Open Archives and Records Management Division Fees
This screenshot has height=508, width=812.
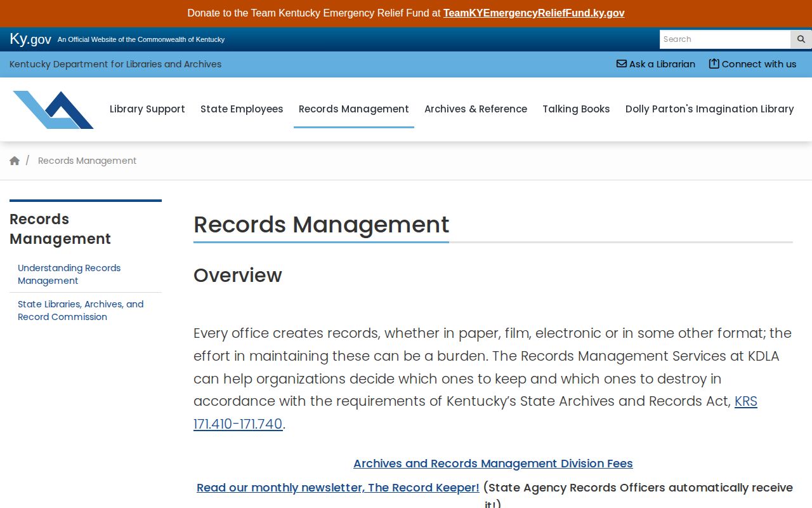tap(493, 464)
